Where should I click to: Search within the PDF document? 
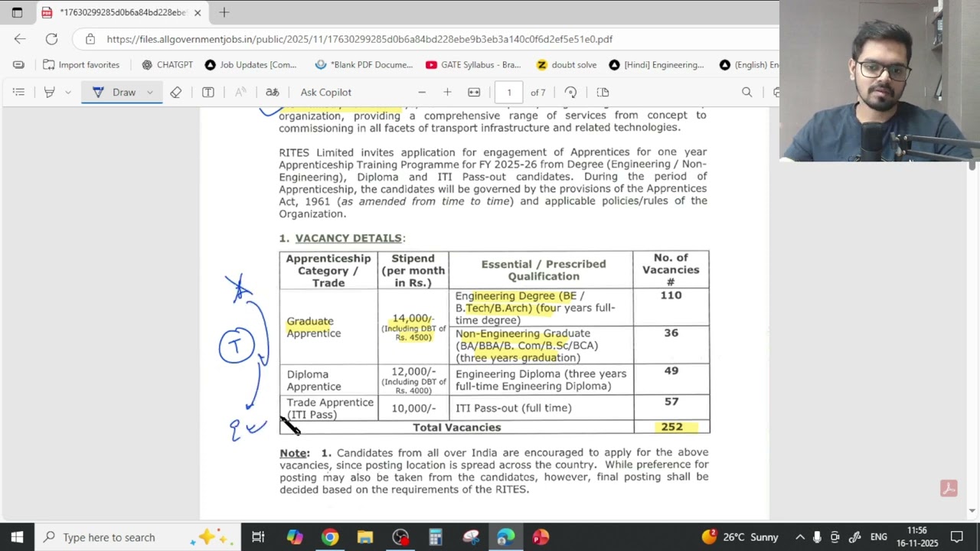point(746,93)
